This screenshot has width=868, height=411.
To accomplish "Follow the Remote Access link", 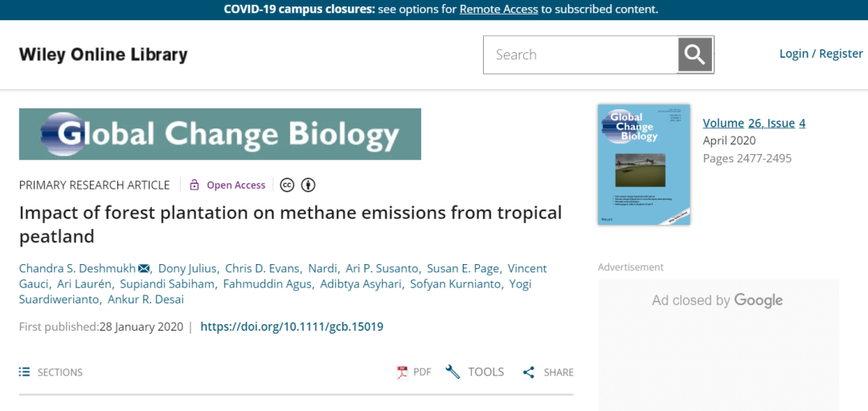I will point(498,10).
